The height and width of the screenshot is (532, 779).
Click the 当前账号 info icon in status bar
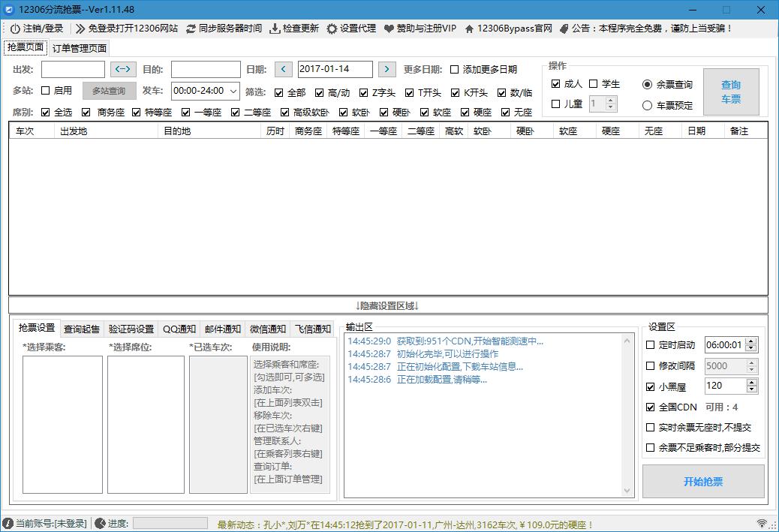point(8,523)
